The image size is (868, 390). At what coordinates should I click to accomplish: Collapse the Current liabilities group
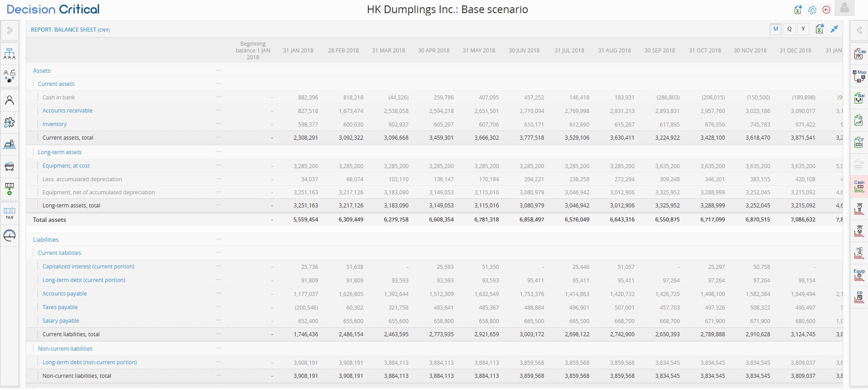click(59, 253)
